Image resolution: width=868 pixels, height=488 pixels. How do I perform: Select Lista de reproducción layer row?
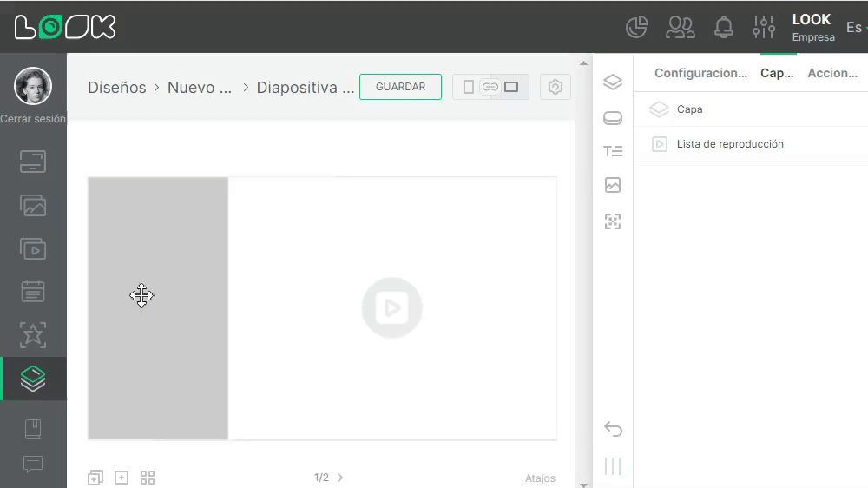coord(751,144)
